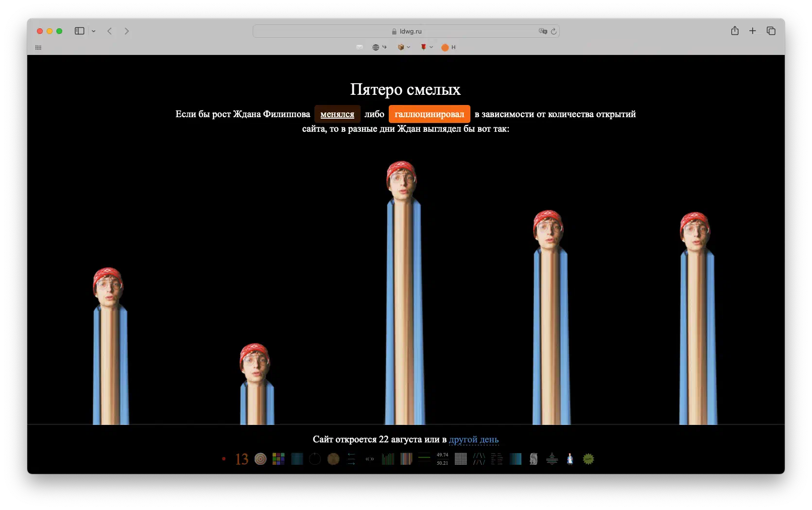Open the left-right arrows page

click(x=351, y=459)
